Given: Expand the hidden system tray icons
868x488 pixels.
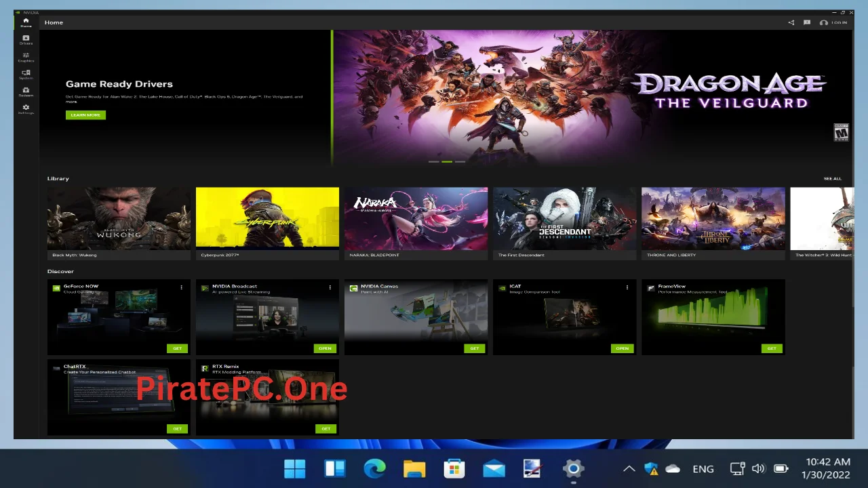Looking at the screenshot, I should point(629,468).
